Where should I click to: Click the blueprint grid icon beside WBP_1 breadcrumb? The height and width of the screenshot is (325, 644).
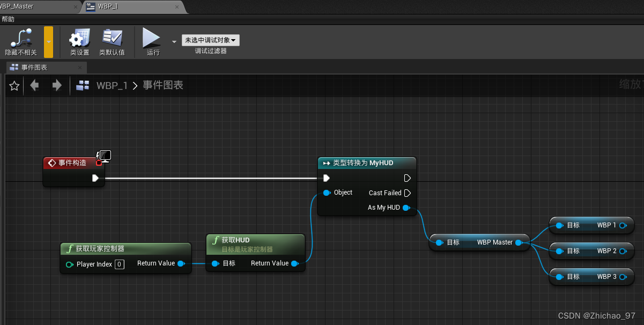click(83, 85)
